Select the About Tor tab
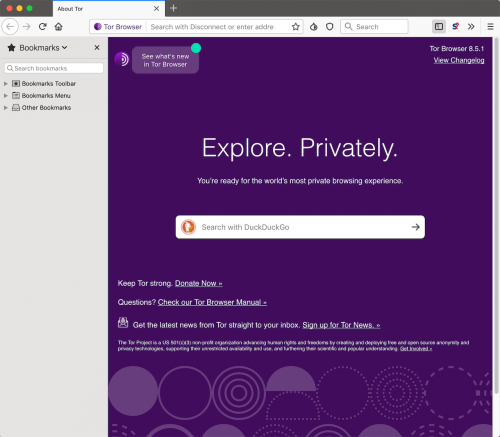Viewport: 500px width, 437px height. click(109, 9)
